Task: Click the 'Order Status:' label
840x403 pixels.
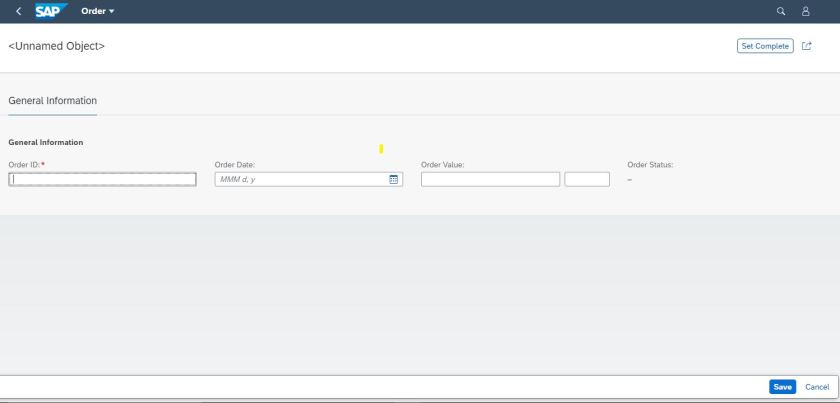Action: tap(650, 165)
